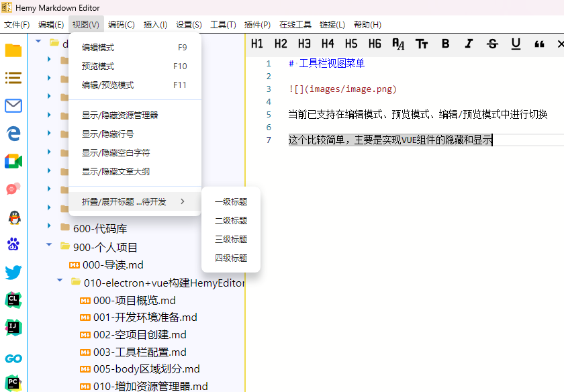Apply H1 heading from the toolbar
The height and width of the screenshot is (392, 564).
[257, 44]
